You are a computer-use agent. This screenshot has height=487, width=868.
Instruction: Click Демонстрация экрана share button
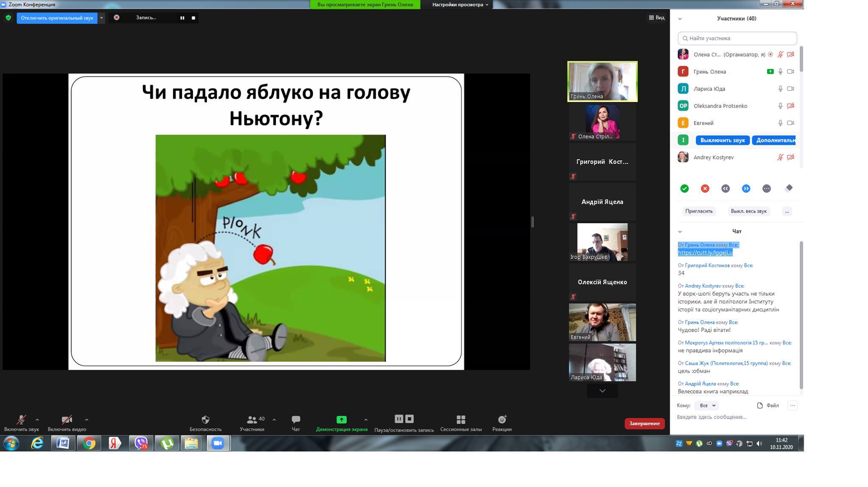click(341, 423)
